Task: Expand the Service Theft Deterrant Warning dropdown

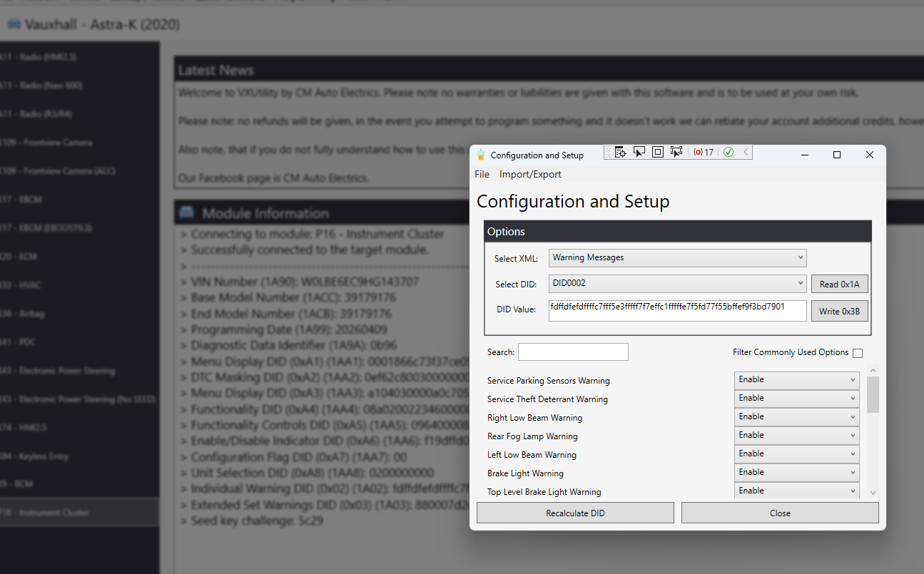Action: [796, 399]
